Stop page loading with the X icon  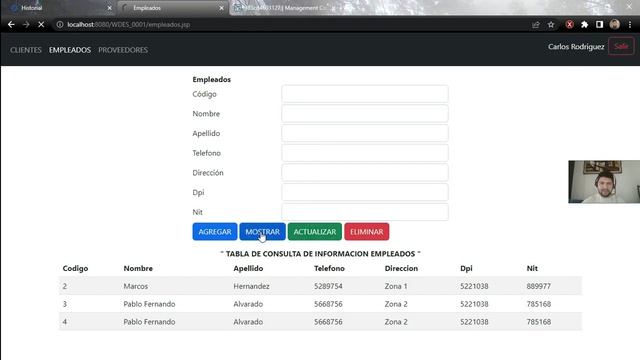click(x=41, y=24)
